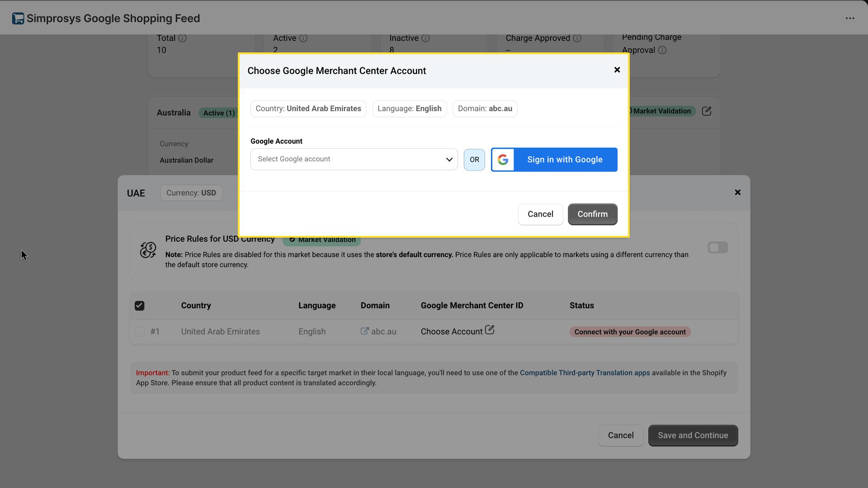868x488 pixels.
Task: Click the info icon next to Inactive
Action: point(425,38)
